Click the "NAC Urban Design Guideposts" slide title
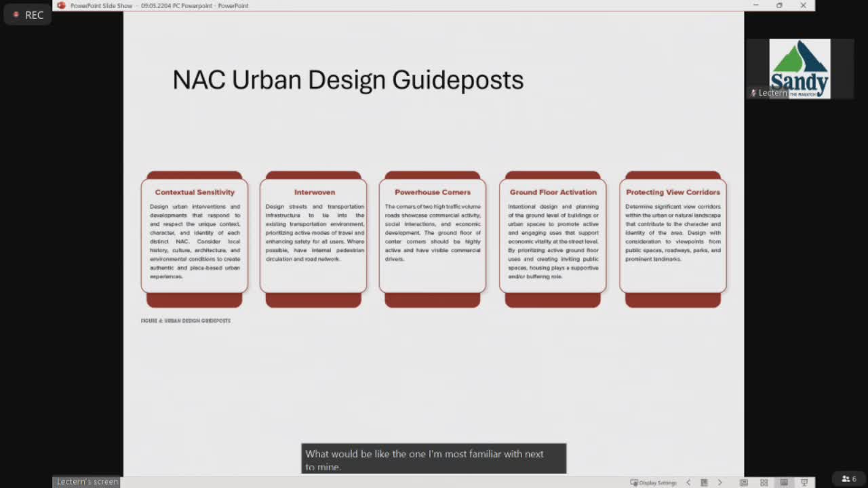Viewport: 868px width, 488px height. 348,80
